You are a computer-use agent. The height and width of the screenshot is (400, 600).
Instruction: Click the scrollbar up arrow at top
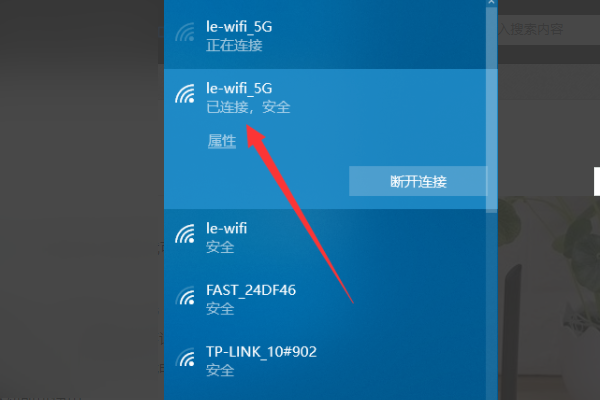click(491, 2)
